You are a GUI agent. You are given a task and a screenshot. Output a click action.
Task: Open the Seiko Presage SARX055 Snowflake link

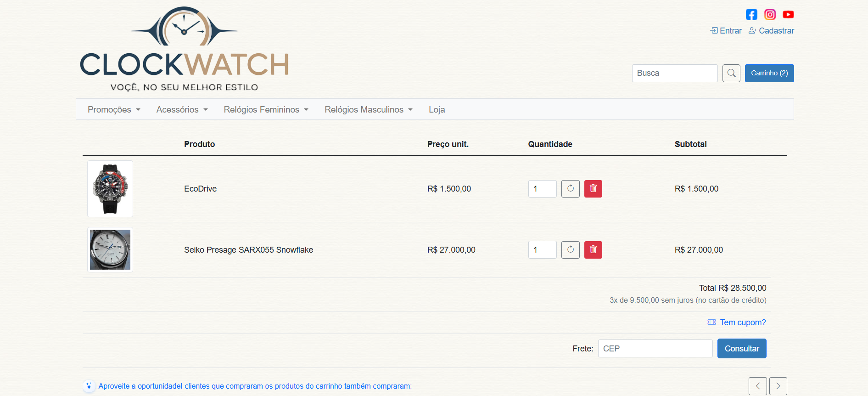tap(248, 250)
